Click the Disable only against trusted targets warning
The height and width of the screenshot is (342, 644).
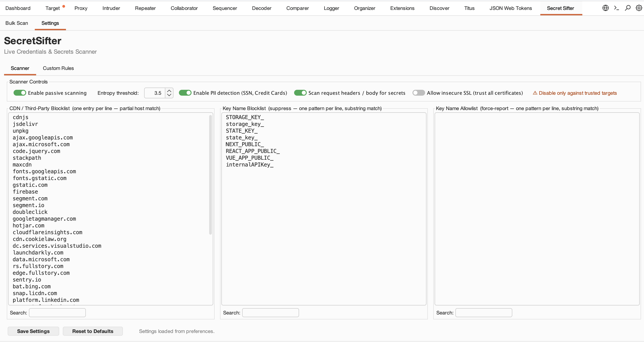pos(575,93)
